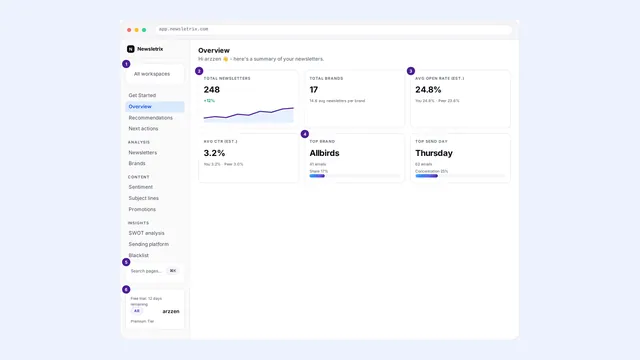Image resolution: width=640 pixels, height=360 pixels.
Task: Click the waving hand emoji in greeting
Action: 225,59
